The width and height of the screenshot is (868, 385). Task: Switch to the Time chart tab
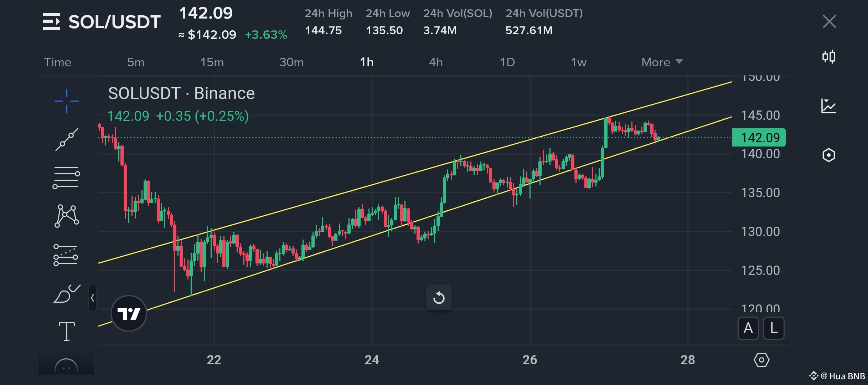(x=58, y=62)
